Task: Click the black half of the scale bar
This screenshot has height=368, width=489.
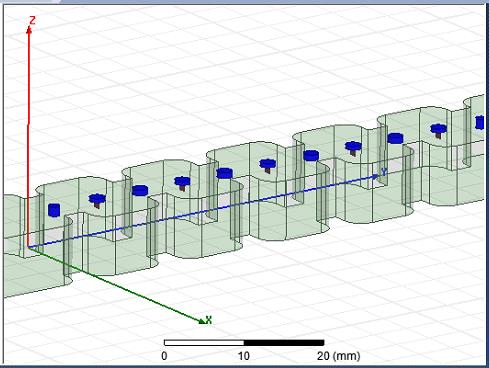Action: (284, 343)
